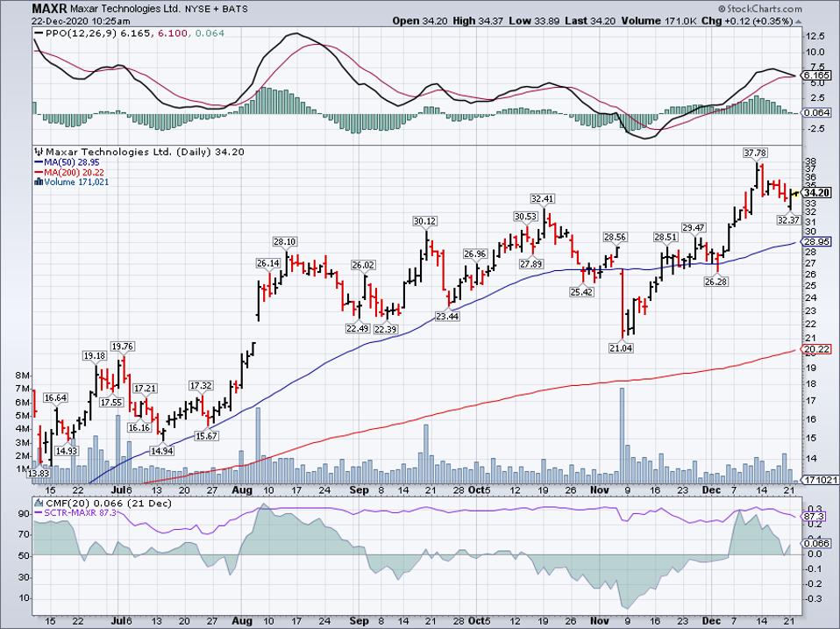
Task: Click the 6.165 PPO axis tag
Action: pos(816,75)
